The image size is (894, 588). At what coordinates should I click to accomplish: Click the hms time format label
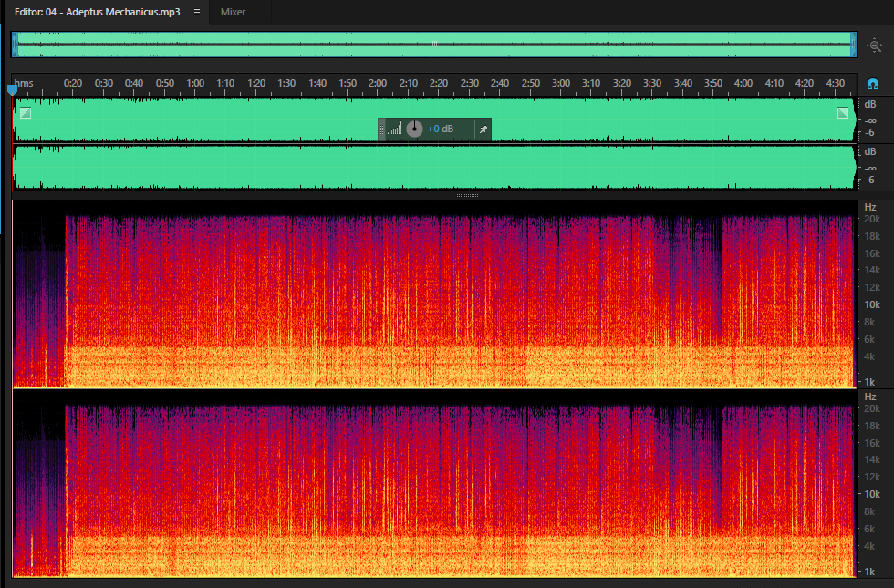[24, 83]
